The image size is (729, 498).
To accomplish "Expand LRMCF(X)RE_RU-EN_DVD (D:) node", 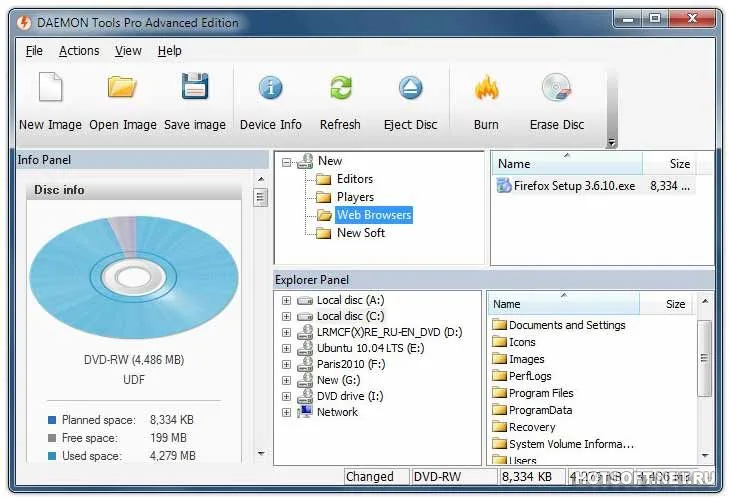I will (x=286, y=333).
